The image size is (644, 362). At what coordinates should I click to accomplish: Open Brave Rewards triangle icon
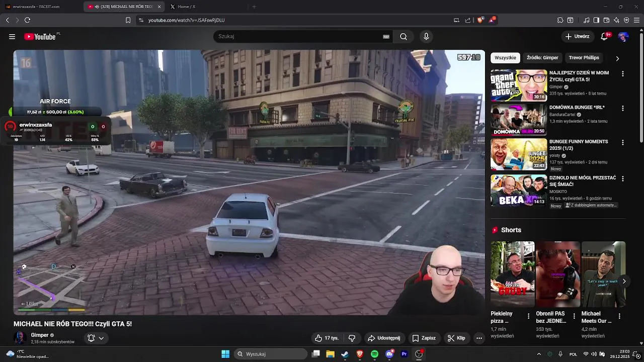tap(492, 20)
